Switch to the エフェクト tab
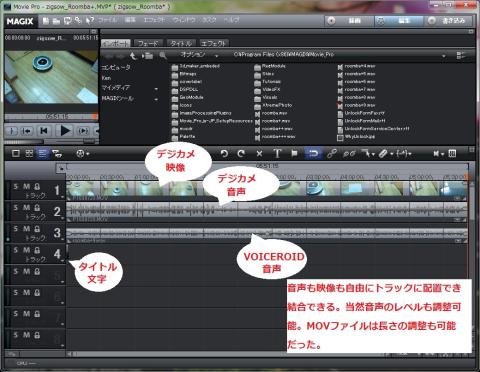The height and width of the screenshot is (372, 480). click(x=214, y=43)
